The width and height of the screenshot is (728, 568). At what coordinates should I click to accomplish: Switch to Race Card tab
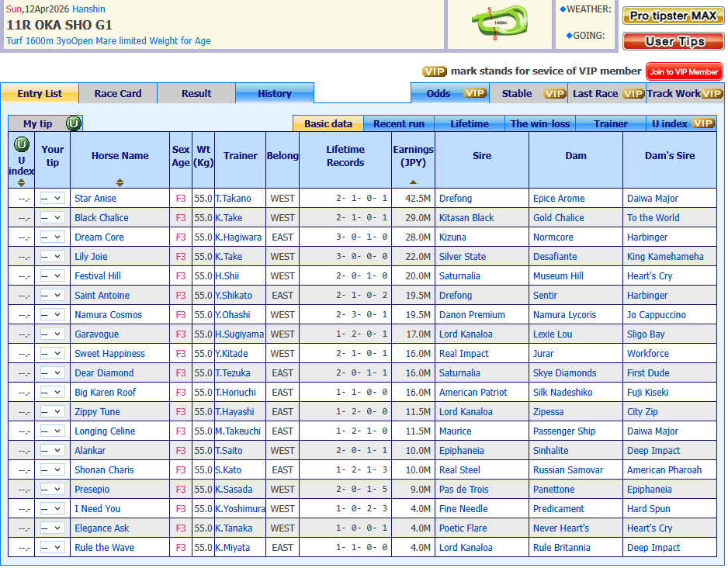tap(118, 93)
